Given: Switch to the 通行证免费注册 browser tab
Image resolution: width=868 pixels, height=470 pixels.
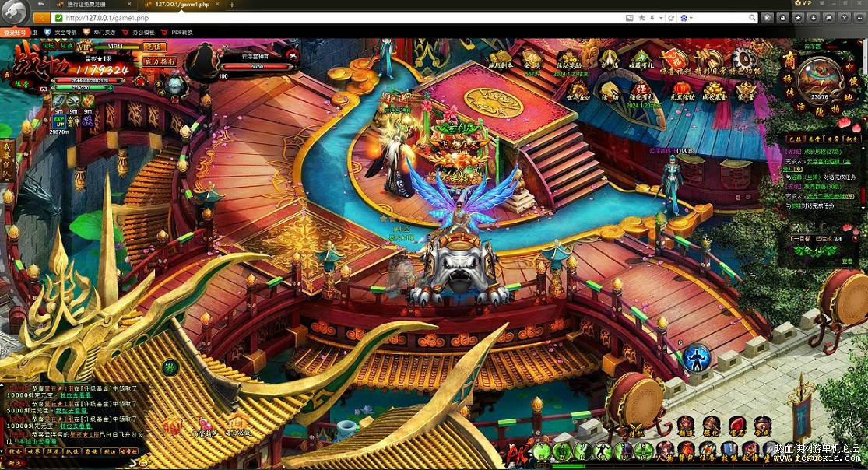Looking at the screenshot, I should pyautogui.click(x=86, y=5).
